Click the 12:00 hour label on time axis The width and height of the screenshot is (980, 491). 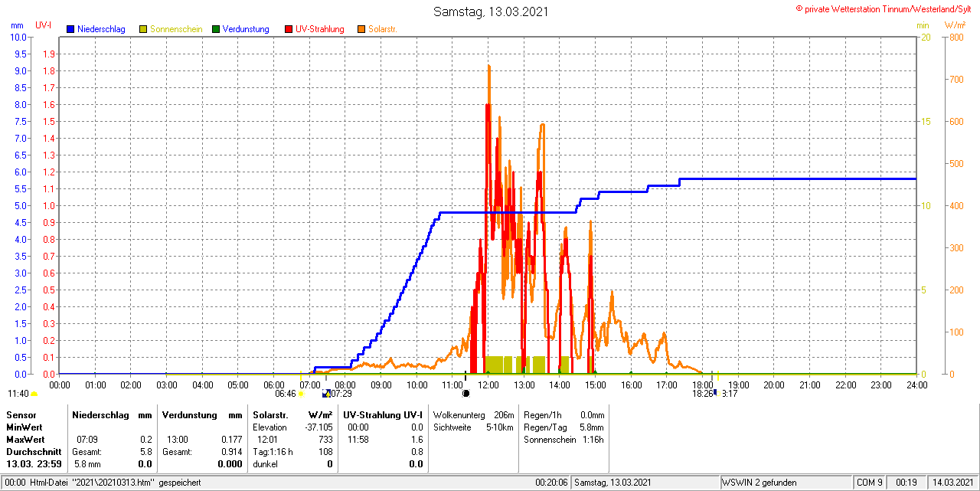point(488,385)
